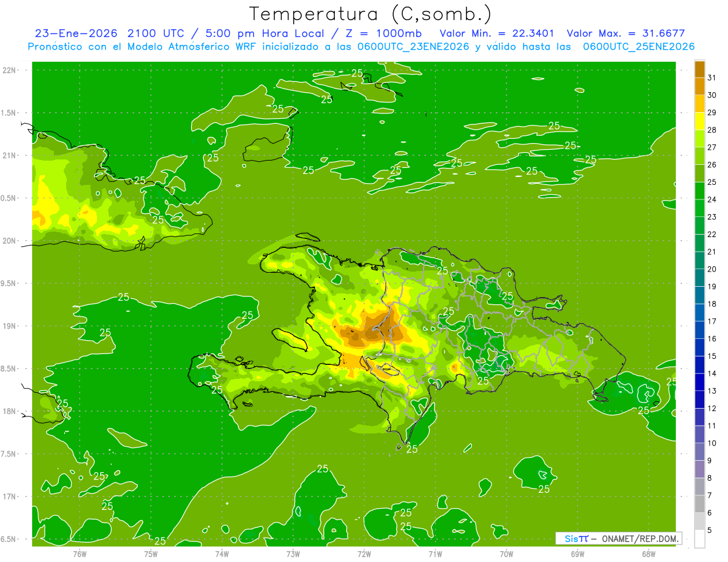The image size is (728, 562).
Task: Click the '21N' latitude axis label
Action: [10, 155]
